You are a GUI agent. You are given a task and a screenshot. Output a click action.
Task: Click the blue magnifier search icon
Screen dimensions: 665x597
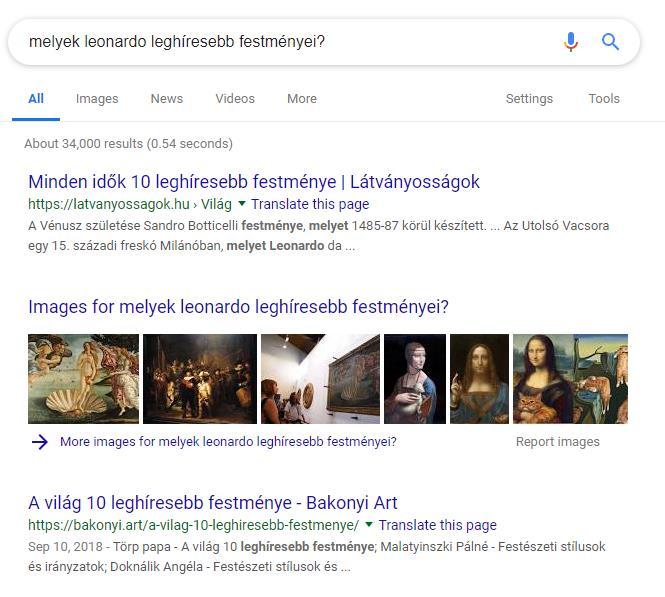[610, 42]
